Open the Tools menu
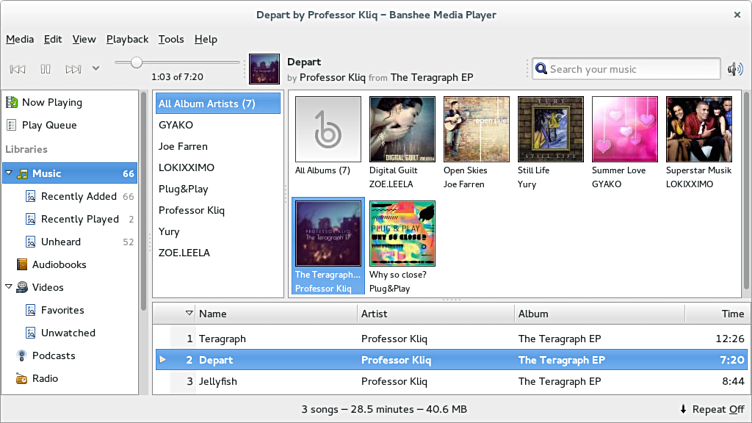Viewport: 752px width, 423px height. pyautogui.click(x=171, y=39)
